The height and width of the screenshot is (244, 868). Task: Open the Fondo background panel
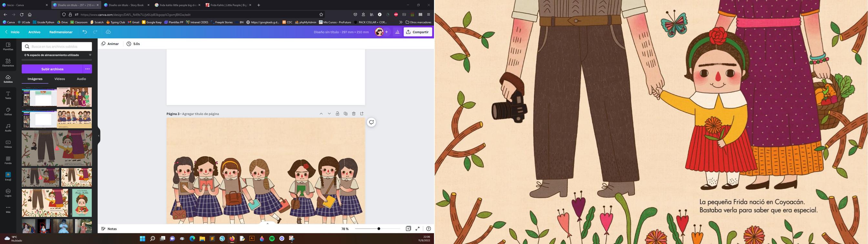pos(8,160)
